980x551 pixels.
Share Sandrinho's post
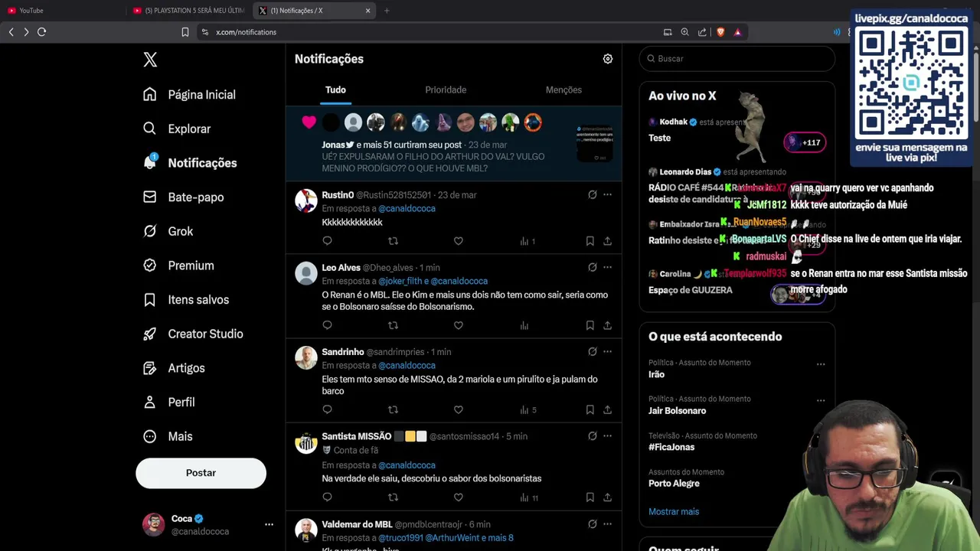coord(607,409)
